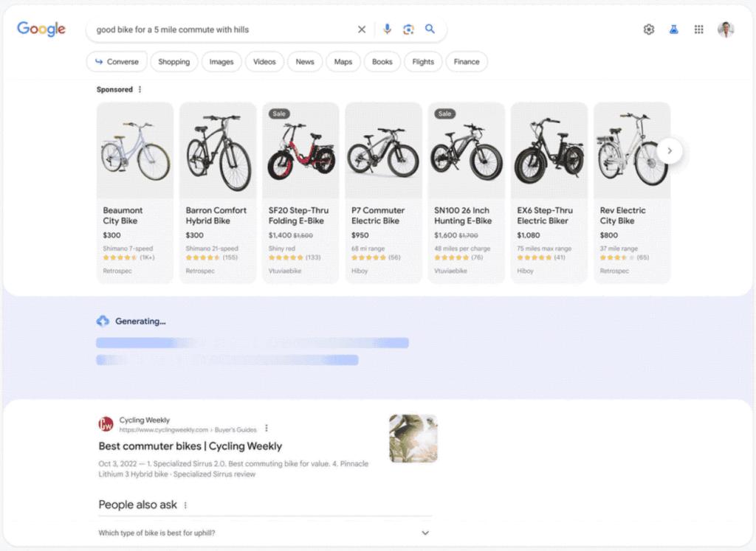Switch to the Images filter tab
Screen dimensions: 756x551
(x=221, y=62)
